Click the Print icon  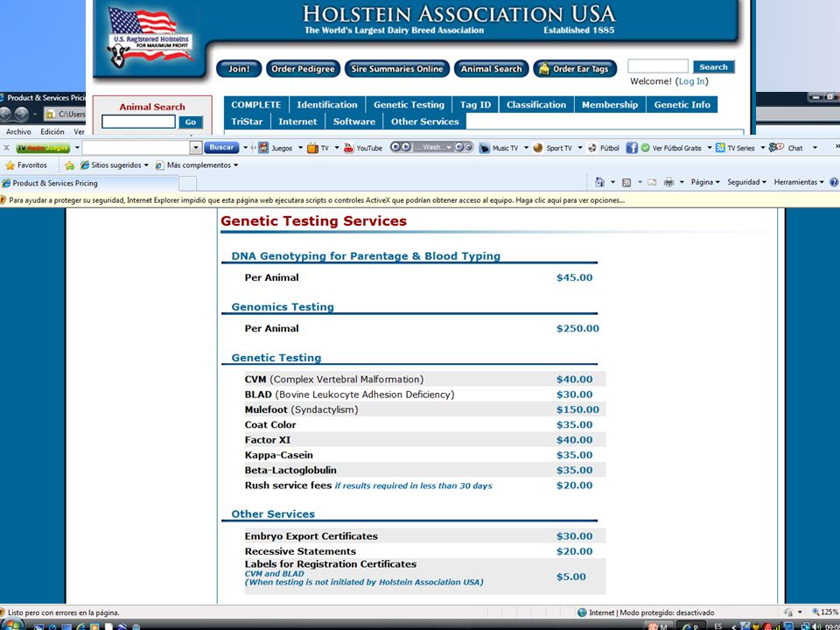[668, 182]
